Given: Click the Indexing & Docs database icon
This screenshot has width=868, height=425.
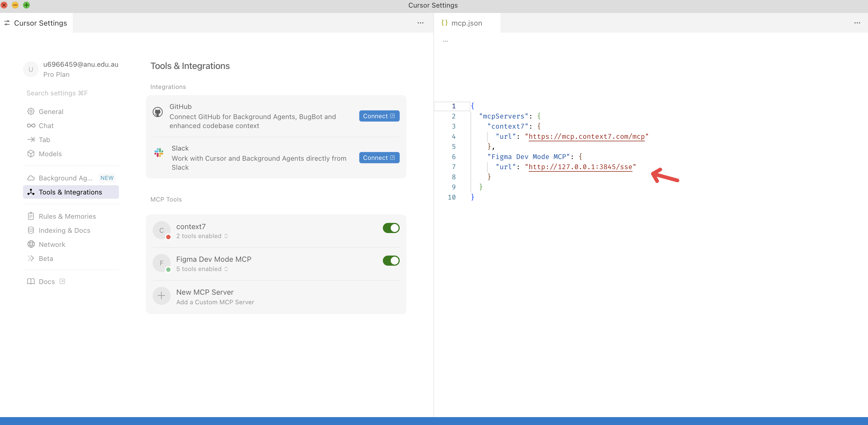Looking at the screenshot, I should pyautogui.click(x=31, y=230).
